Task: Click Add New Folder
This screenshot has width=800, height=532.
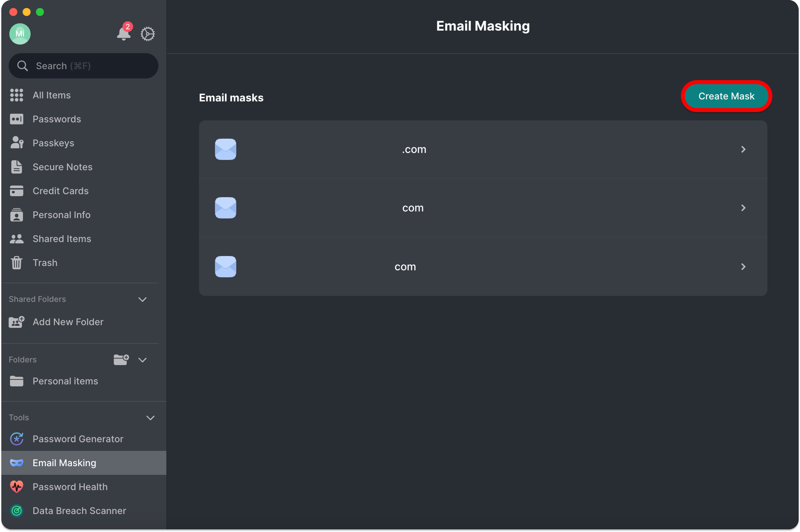Action: click(x=68, y=322)
